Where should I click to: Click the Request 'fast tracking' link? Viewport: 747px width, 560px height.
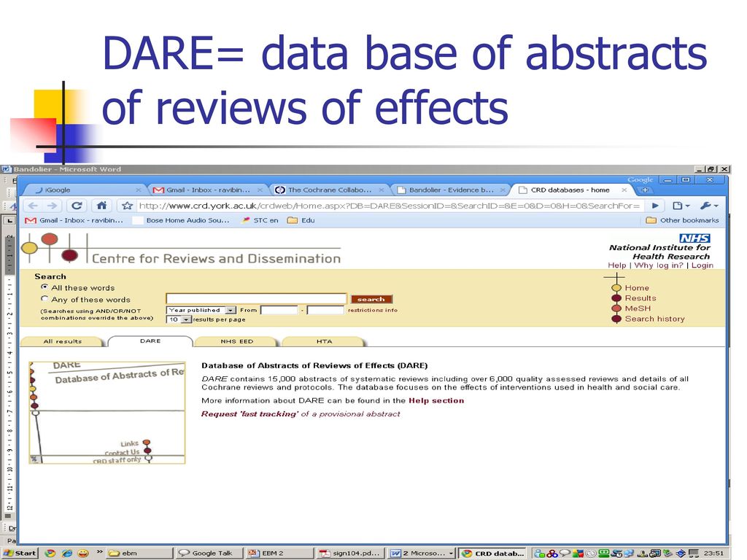(300, 414)
